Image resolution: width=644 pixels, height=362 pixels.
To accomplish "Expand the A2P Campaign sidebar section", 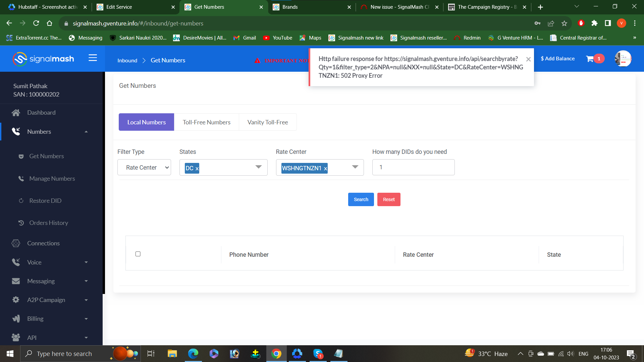I will 51,300.
